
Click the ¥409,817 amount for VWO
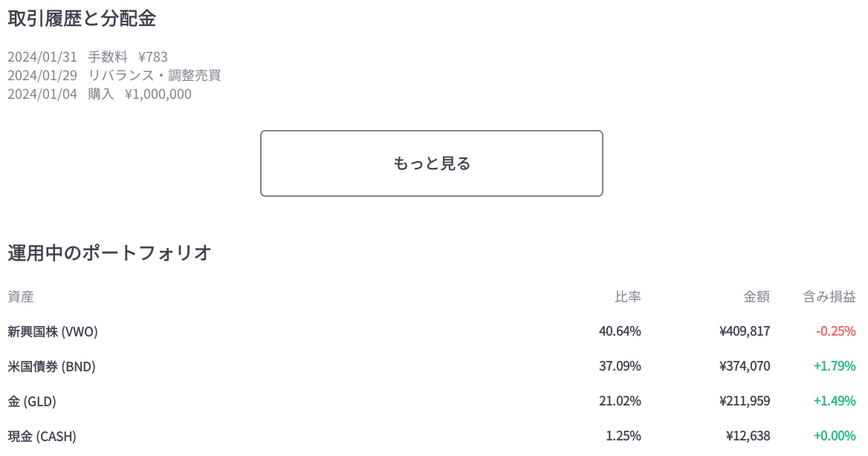click(x=745, y=331)
